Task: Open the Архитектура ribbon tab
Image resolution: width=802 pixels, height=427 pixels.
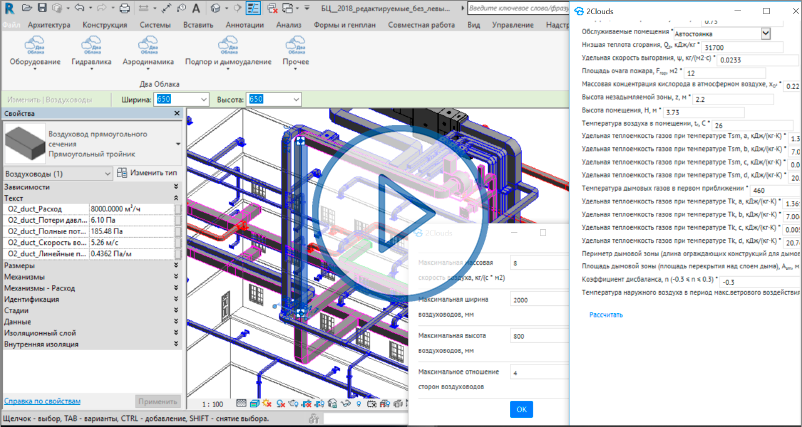Action: pos(49,25)
